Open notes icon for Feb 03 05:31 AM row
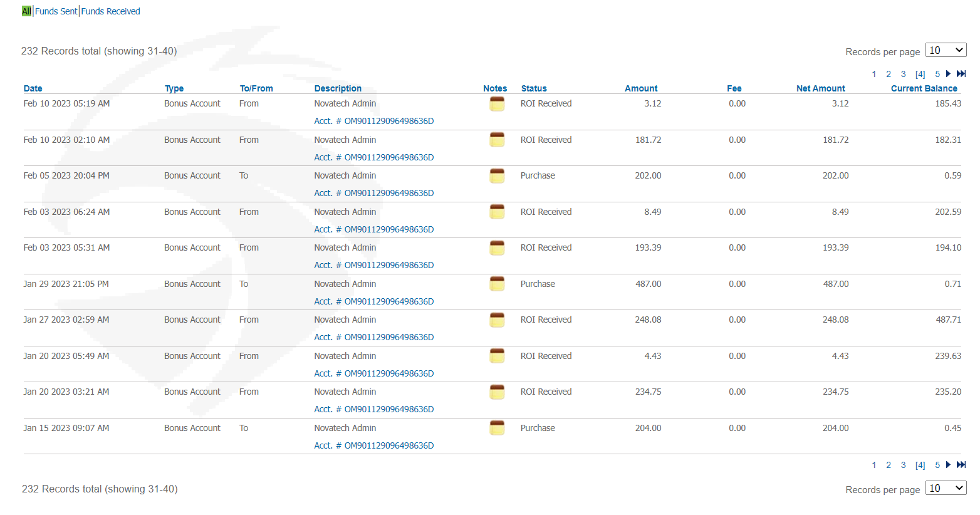980x515 pixels. coord(497,248)
